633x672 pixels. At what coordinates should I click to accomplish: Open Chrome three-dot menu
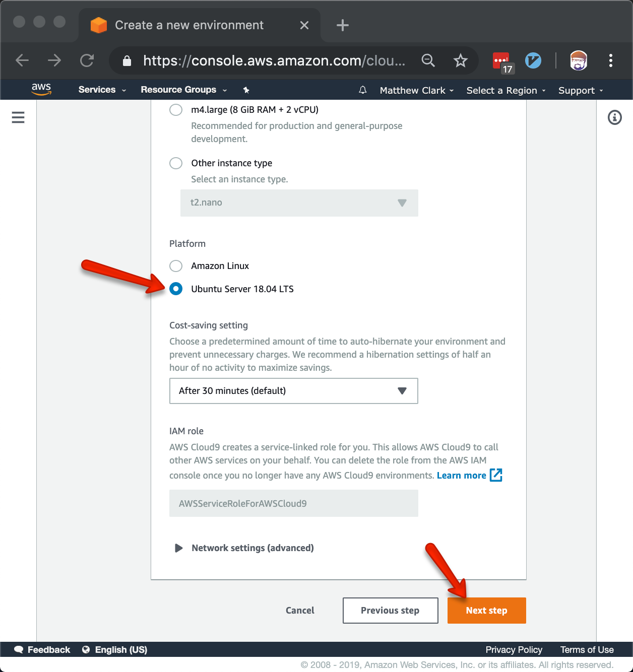(x=610, y=60)
